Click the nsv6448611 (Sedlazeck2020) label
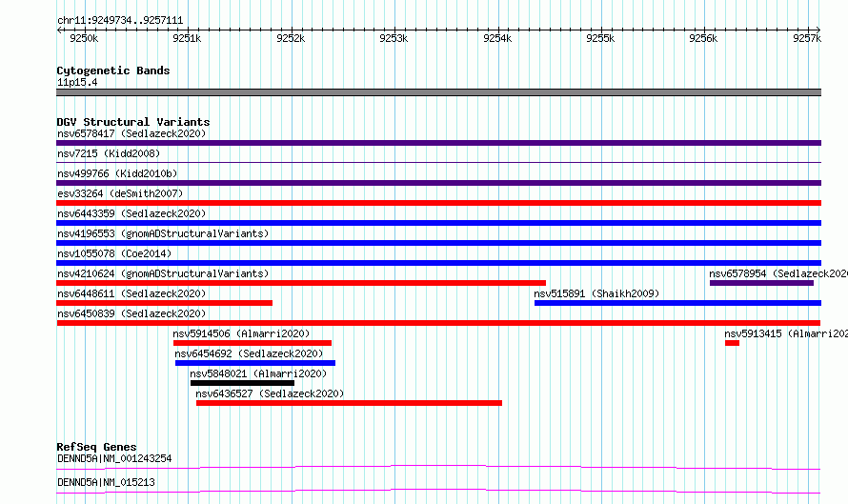 pyautogui.click(x=131, y=293)
